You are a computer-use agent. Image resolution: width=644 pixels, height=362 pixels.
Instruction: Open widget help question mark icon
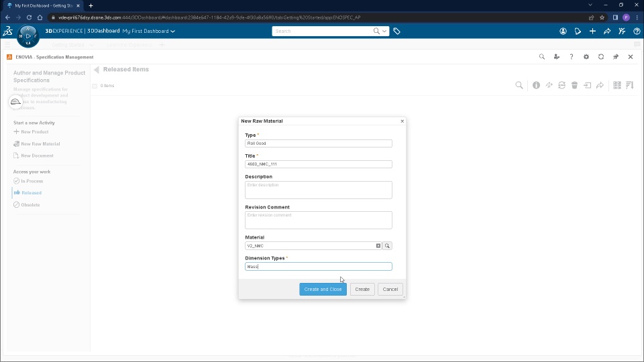click(x=572, y=57)
